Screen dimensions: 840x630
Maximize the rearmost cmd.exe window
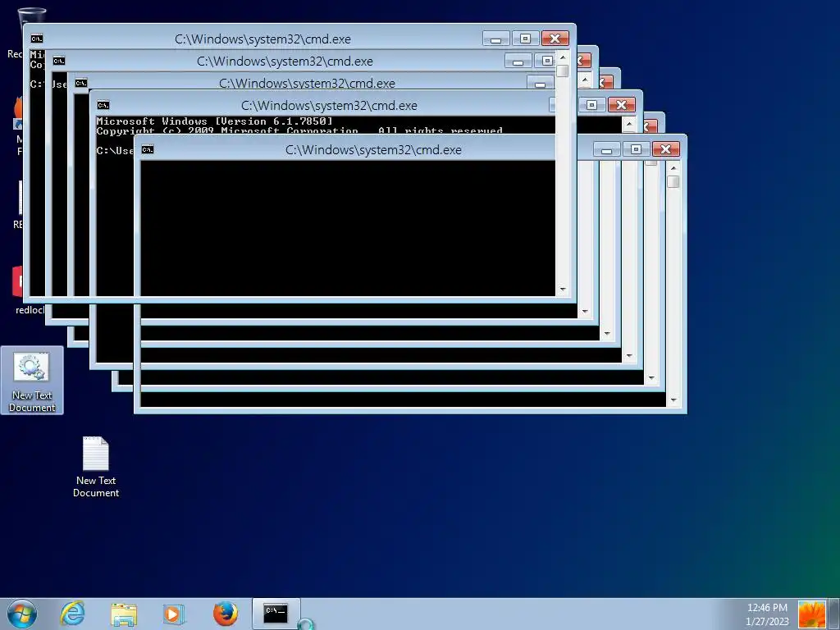[526, 39]
